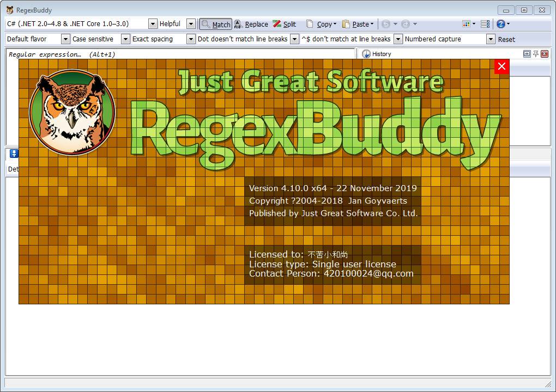
Task: Click the owl logo in splash screen
Action: pos(72,112)
